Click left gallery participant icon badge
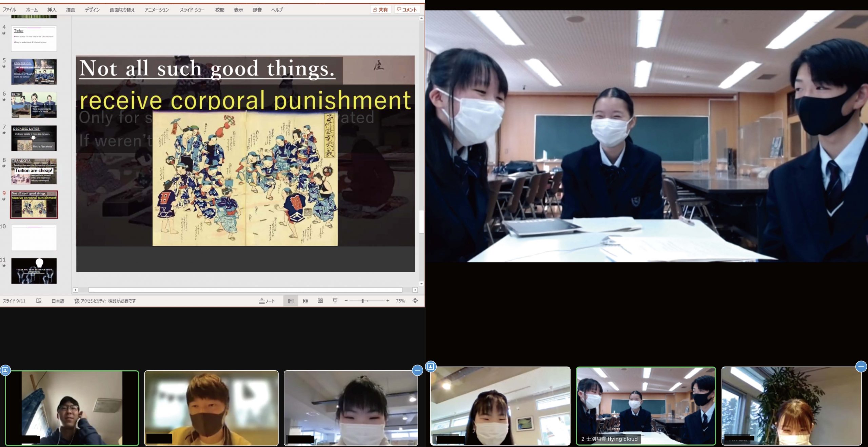Viewport: 868px width, 447px height. coord(5,370)
